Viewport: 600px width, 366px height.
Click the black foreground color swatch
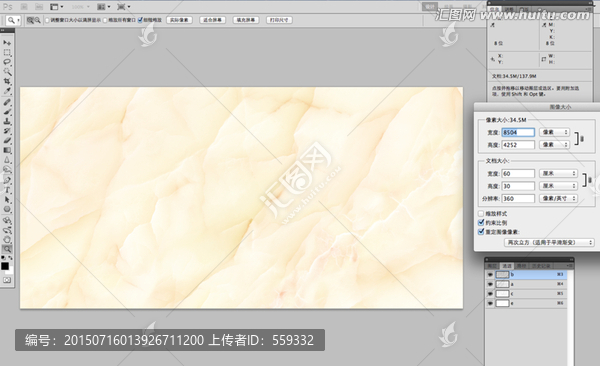[x=5, y=266]
